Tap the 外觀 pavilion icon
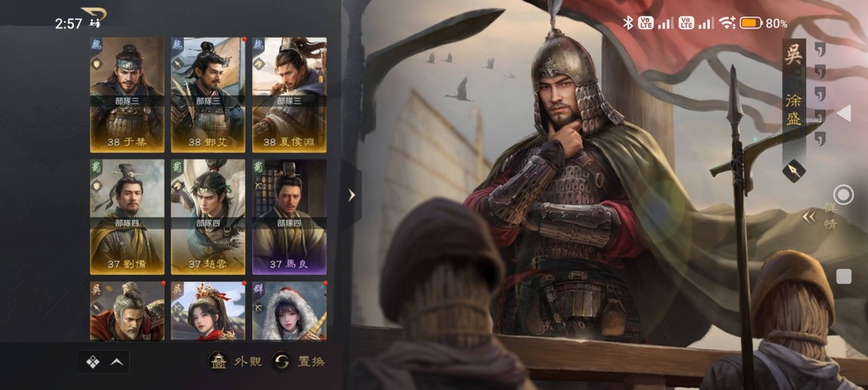 (217, 362)
